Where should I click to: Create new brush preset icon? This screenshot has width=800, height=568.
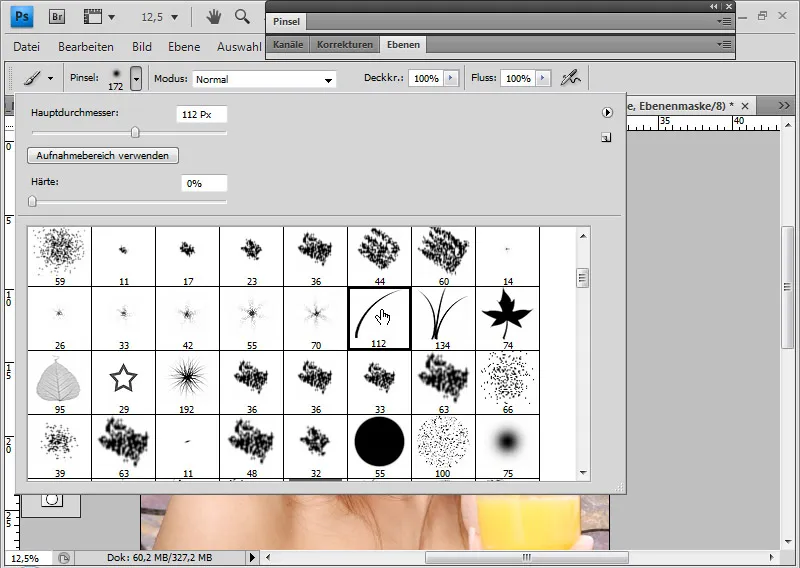point(606,137)
